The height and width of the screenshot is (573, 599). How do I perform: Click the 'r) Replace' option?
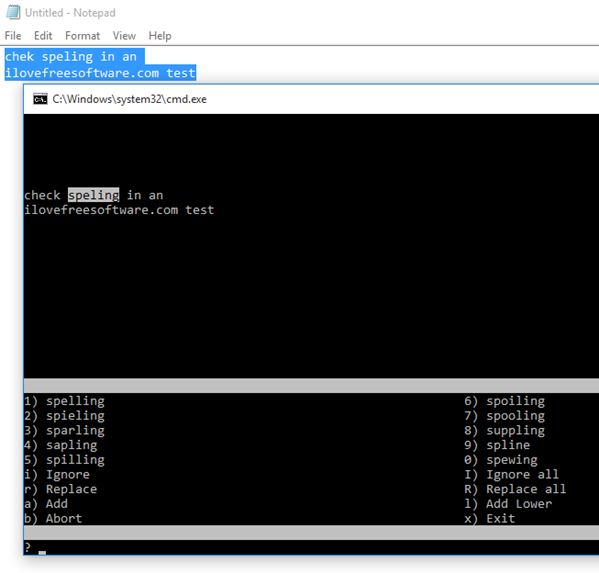click(x=61, y=489)
